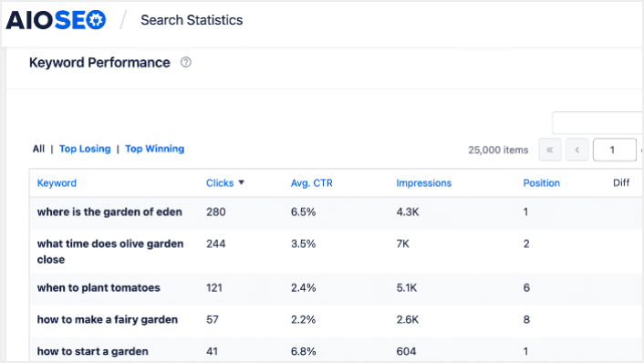Go to first page double-arrow button
644x363 pixels.
[550, 150]
